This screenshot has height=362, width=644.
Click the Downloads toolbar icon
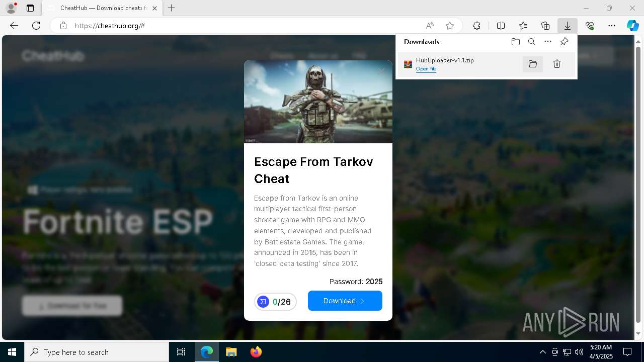[x=568, y=26]
